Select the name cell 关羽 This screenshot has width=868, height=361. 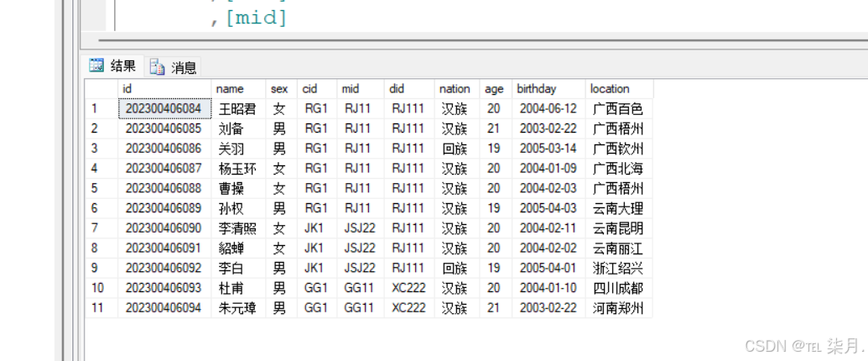tap(238, 149)
